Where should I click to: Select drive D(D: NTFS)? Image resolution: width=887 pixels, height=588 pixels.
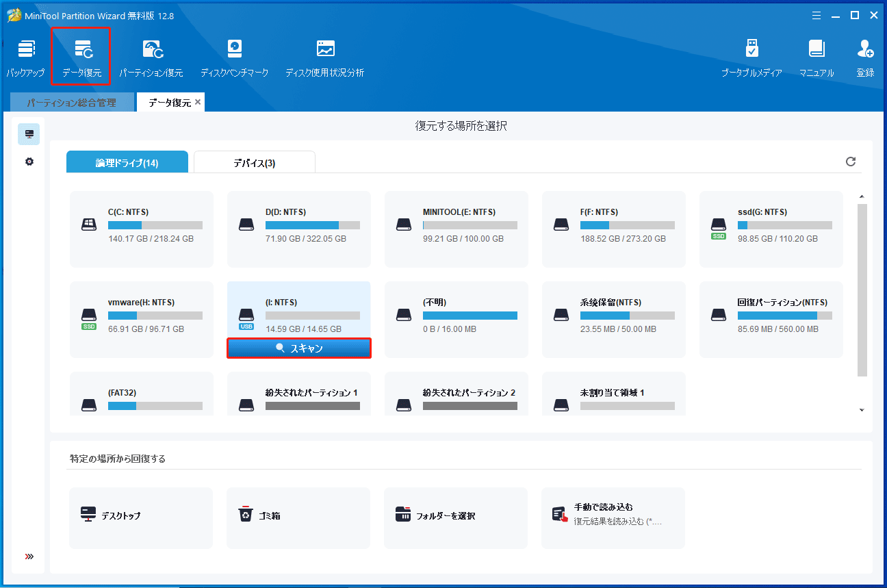(299, 229)
